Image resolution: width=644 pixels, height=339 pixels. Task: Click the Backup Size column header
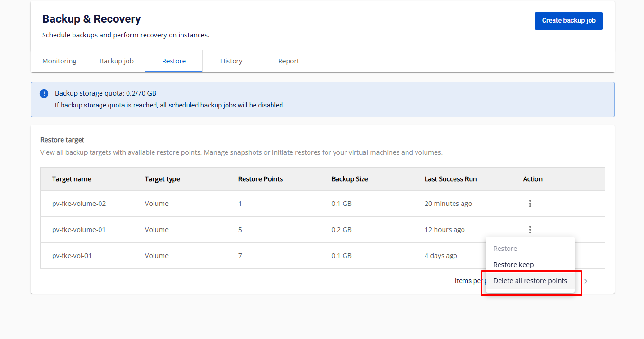coord(349,179)
